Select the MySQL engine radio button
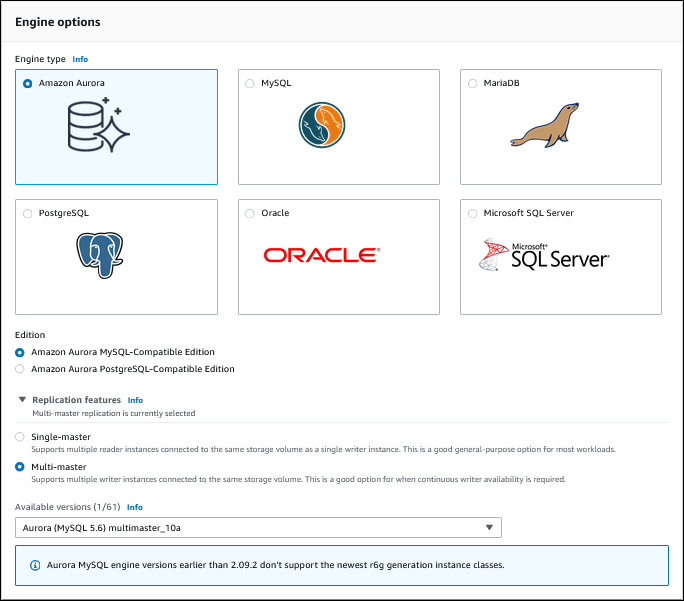Screen dimensions: 684x601 (250, 84)
